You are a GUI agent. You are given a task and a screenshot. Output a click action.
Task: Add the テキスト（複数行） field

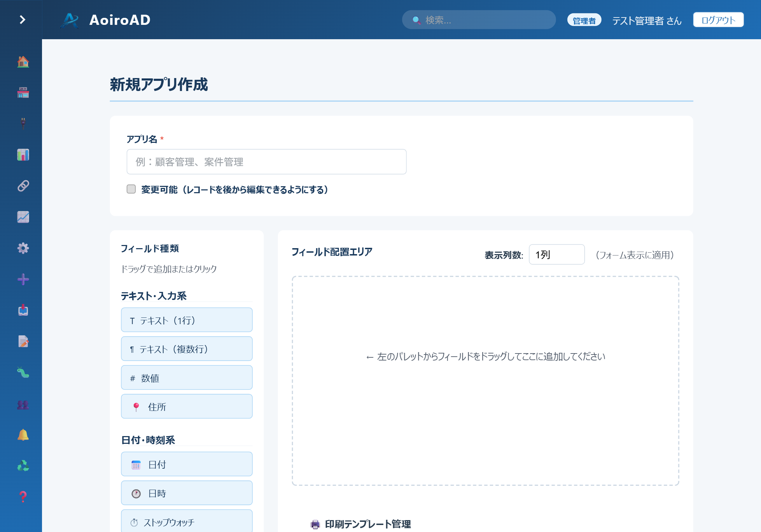(x=187, y=349)
